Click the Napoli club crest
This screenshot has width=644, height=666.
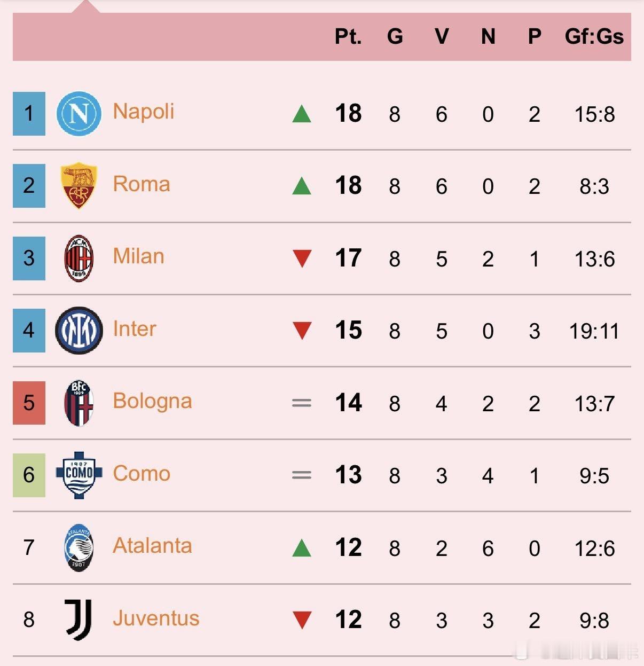coord(78,113)
